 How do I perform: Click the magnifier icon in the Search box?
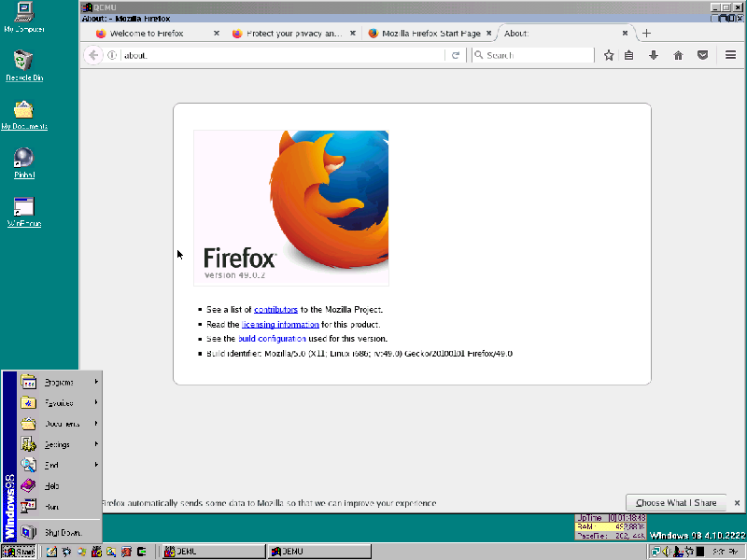tap(479, 55)
